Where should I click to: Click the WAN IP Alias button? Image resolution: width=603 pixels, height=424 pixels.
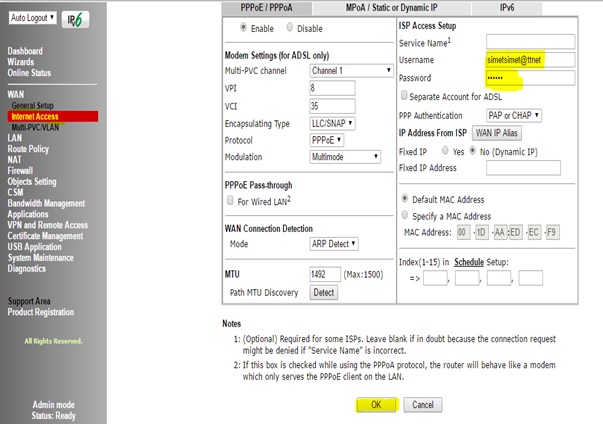498,133
